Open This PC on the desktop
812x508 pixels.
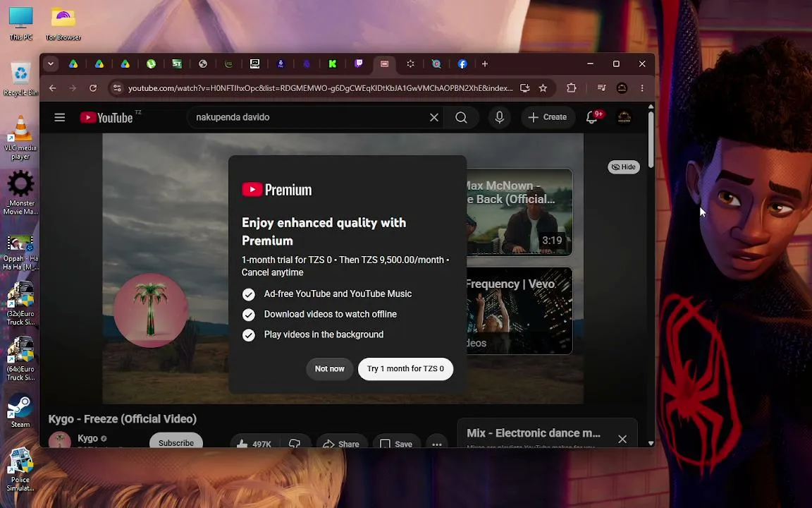pos(20,24)
